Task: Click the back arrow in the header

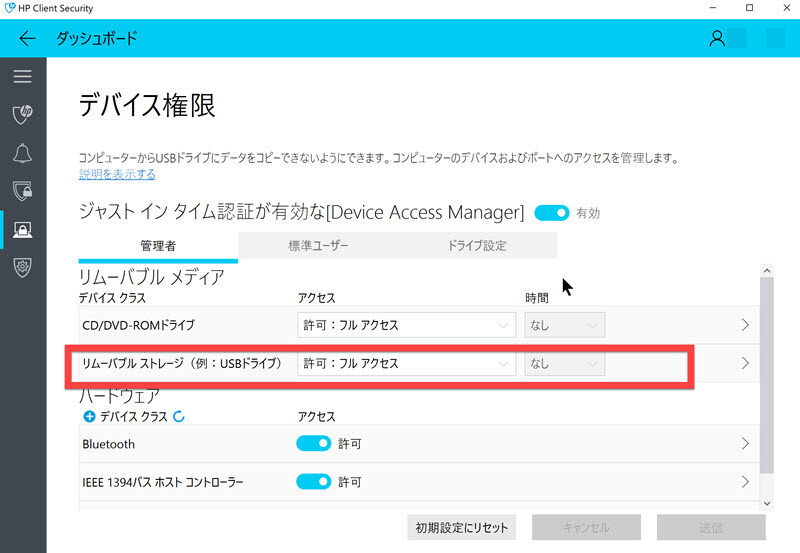Action: click(x=27, y=38)
